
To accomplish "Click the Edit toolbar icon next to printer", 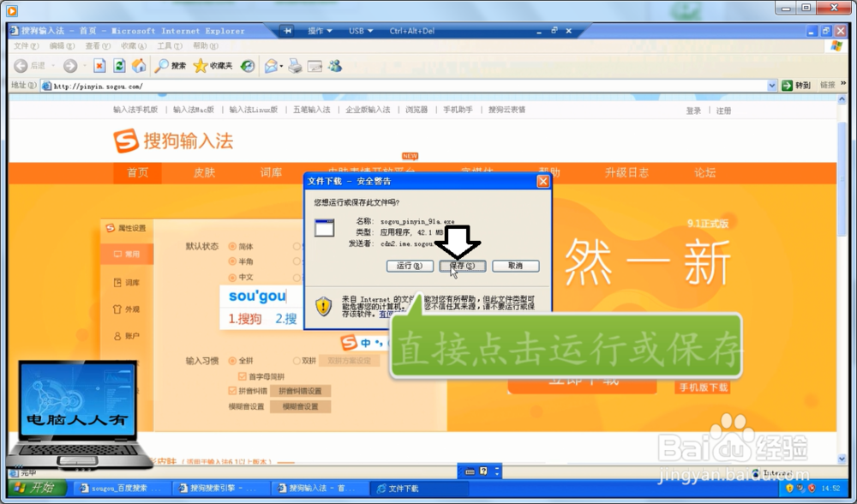I will click(x=315, y=67).
